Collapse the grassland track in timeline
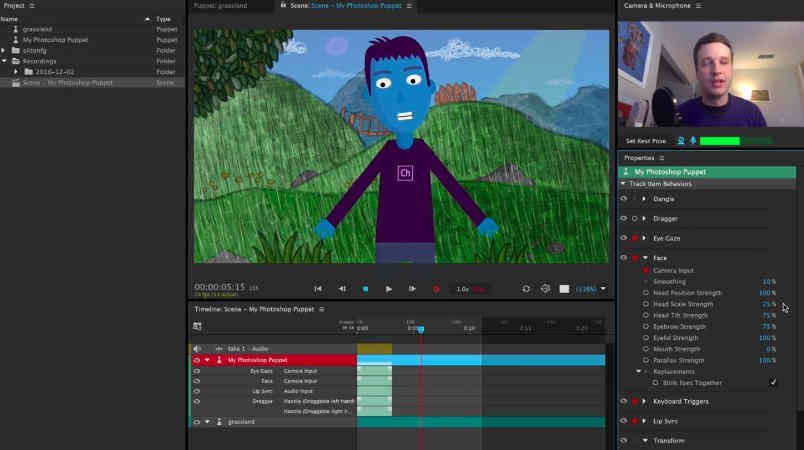Image resolution: width=804 pixels, height=450 pixels. click(x=207, y=422)
